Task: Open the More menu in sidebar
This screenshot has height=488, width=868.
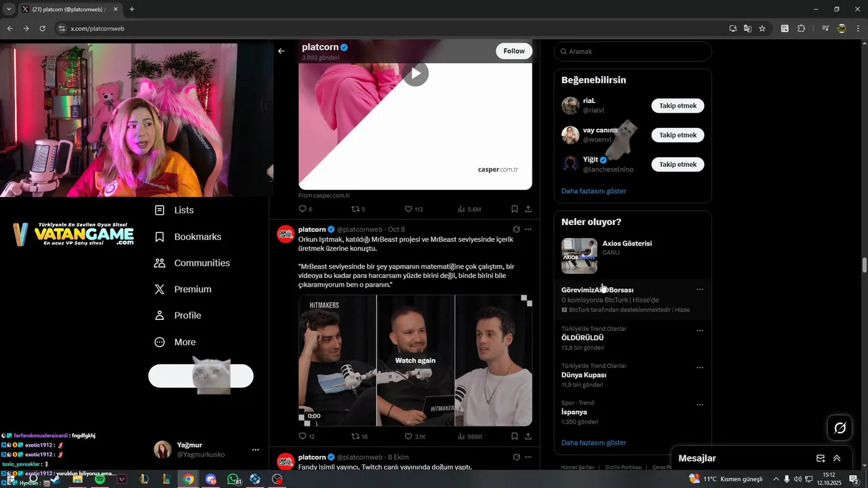Action: pyautogui.click(x=175, y=342)
